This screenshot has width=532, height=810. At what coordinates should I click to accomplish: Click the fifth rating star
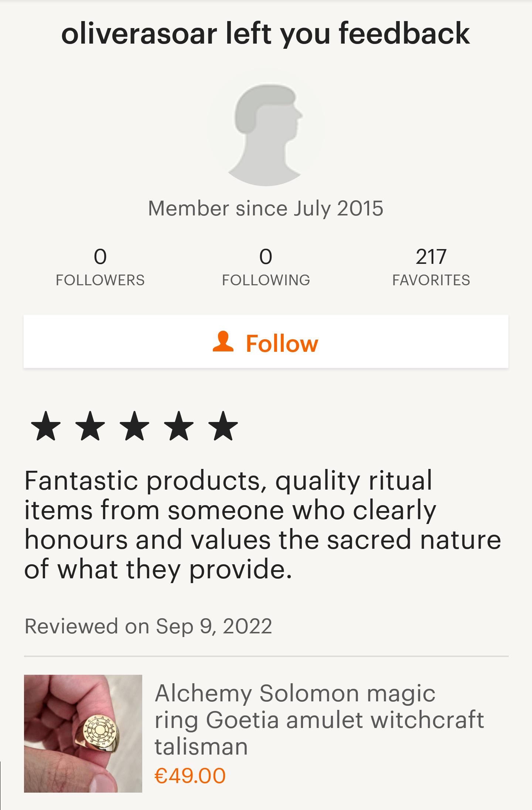coord(223,426)
